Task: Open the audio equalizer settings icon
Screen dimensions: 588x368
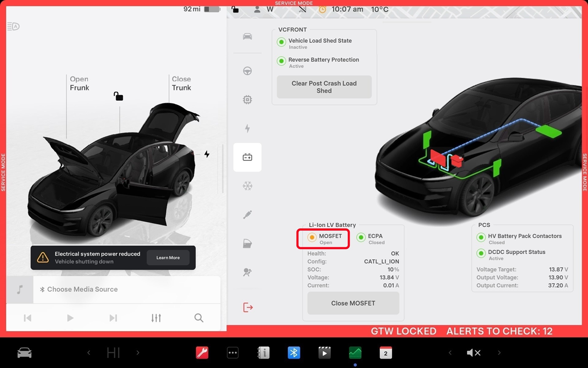Action: point(156,318)
